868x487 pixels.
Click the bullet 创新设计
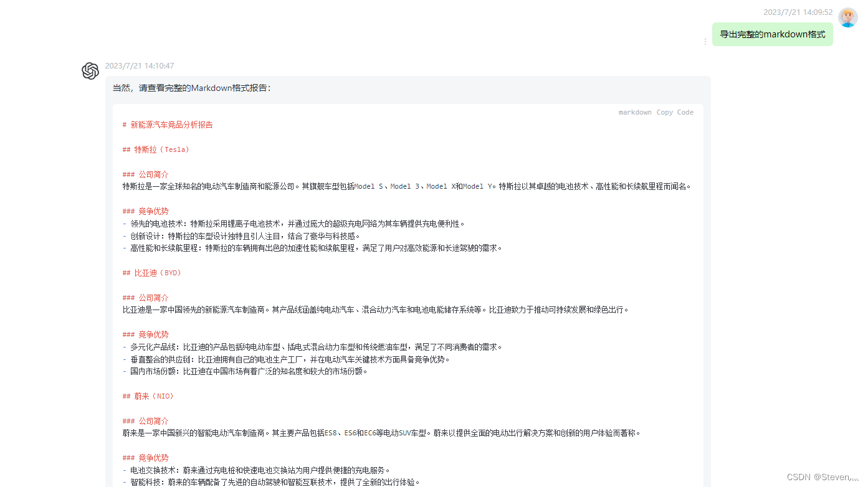[x=242, y=236]
